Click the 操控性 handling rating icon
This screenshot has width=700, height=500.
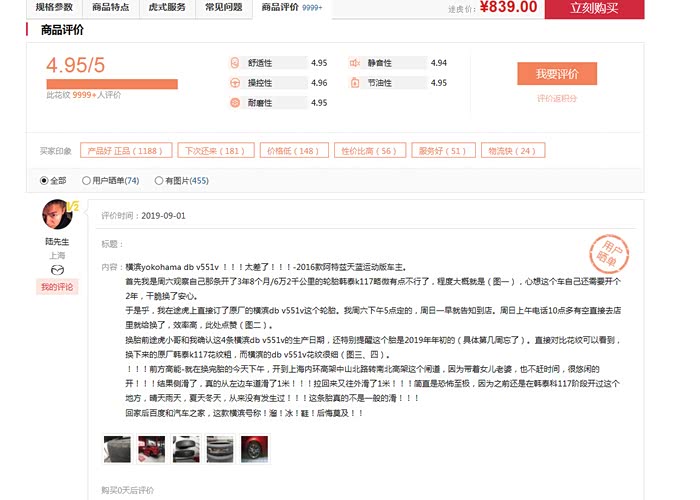[x=234, y=83]
